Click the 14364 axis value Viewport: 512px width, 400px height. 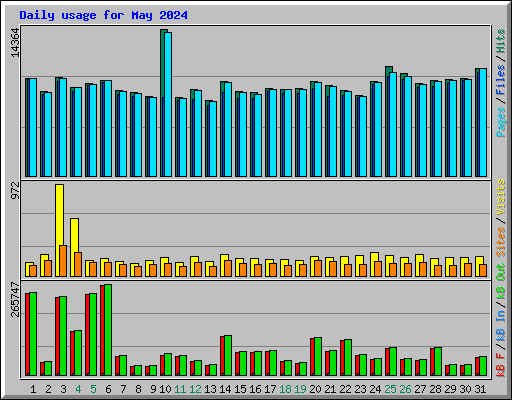[15, 43]
